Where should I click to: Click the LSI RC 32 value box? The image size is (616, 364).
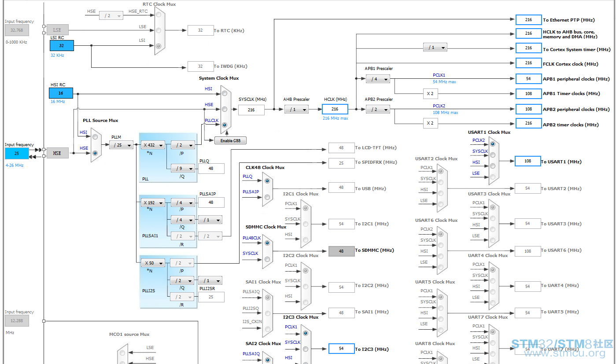click(x=61, y=45)
